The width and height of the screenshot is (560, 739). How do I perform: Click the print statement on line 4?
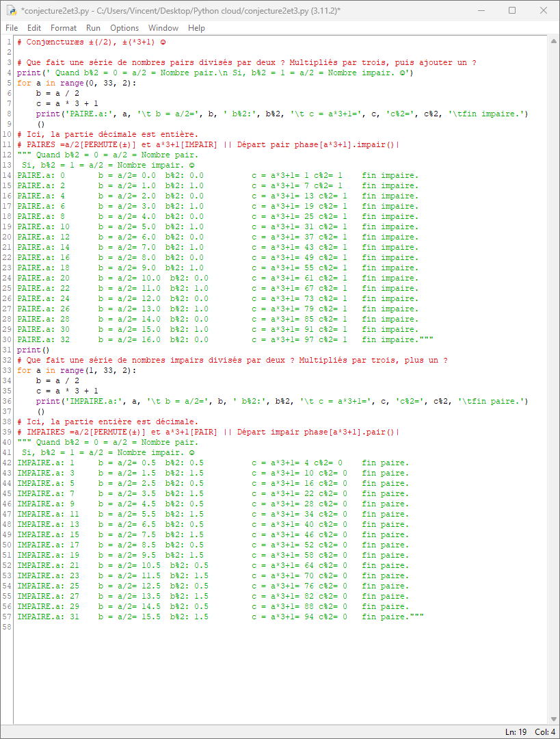215,73
